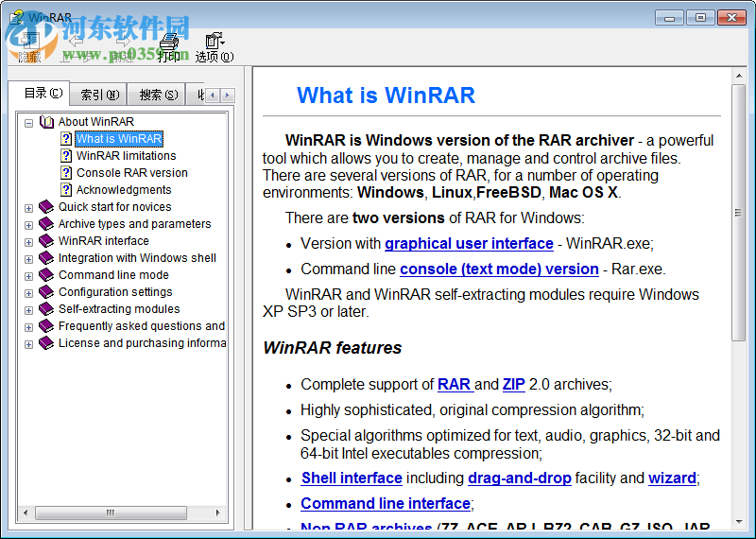Follow the RAR archives link

click(x=455, y=385)
